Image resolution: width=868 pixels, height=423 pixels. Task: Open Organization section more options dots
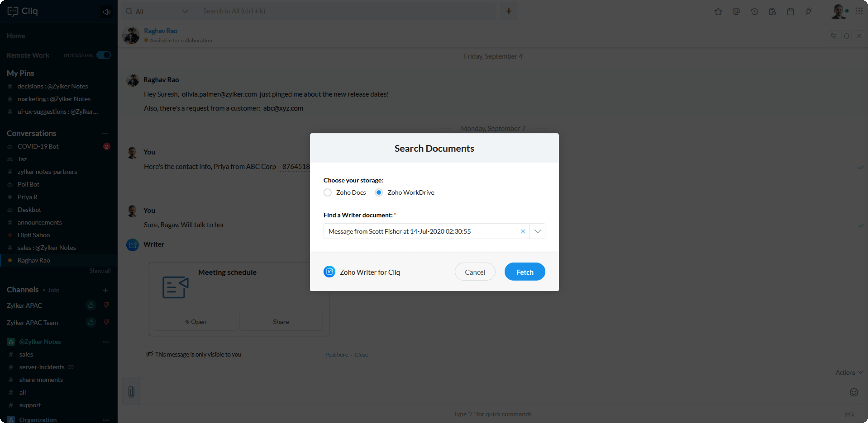coord(106,420)
